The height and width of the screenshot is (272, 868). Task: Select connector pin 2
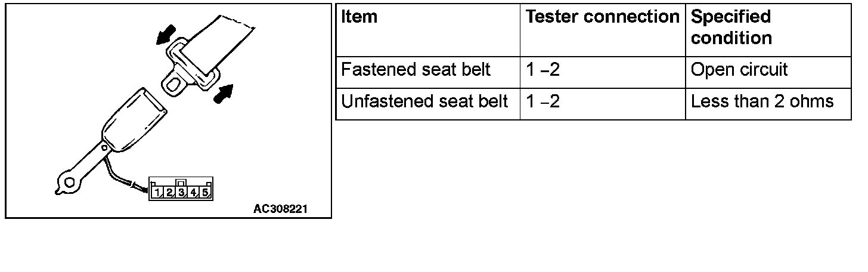(x=169, y=192)
